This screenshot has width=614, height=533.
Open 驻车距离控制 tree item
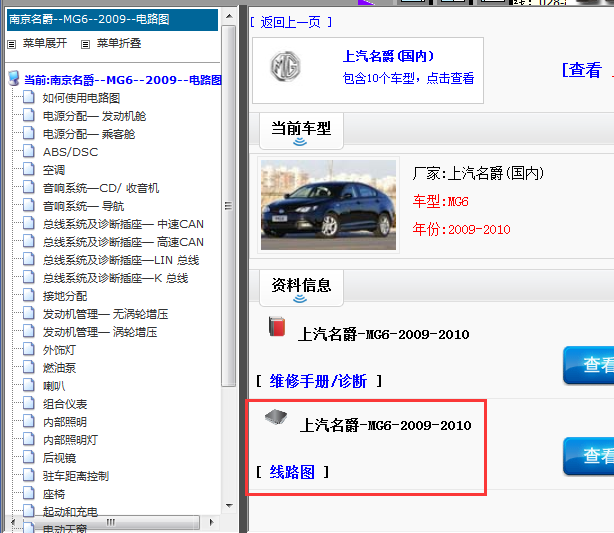click(x=76, y=476)
